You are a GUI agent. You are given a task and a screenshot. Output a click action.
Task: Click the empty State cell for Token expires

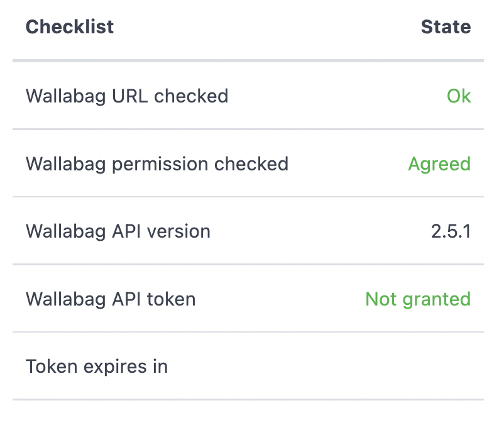point(440,366)
